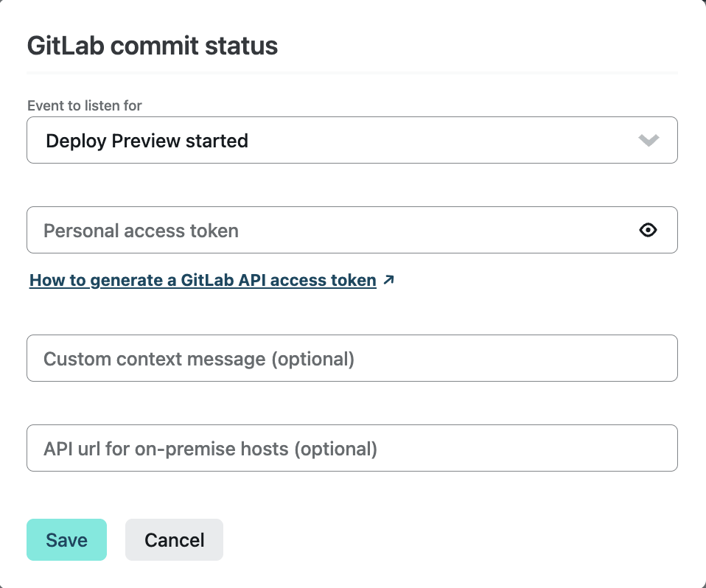
Task: Save the GitLab commit status notification
Action: coord(66,540)
